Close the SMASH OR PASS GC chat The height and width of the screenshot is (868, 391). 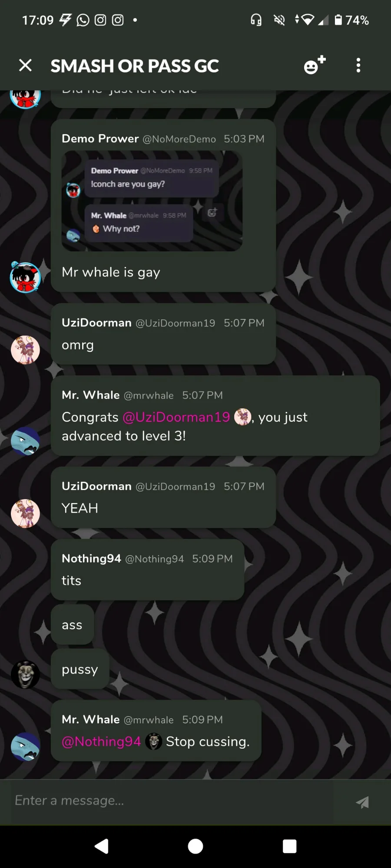coord(26,66)
